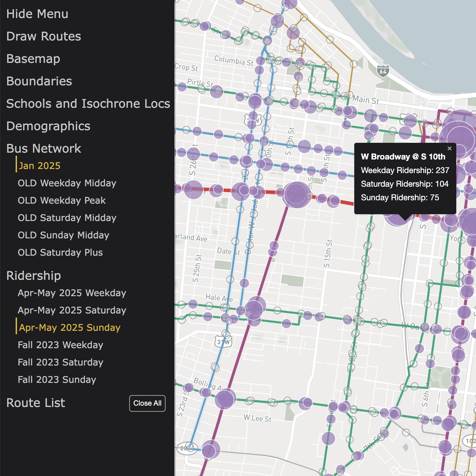Enable the OLD Weekday Midday layer
476x476 pixels.
[67, 183]
